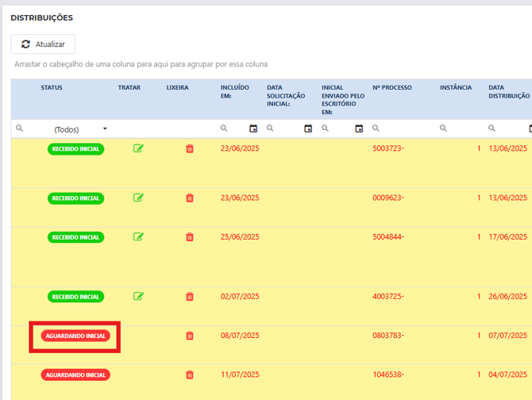Image resolution: width=532 pixels, height=400 pixels.
Task: Click Recebido Inicial badge on first row
Action: click(x=75, y=149)
